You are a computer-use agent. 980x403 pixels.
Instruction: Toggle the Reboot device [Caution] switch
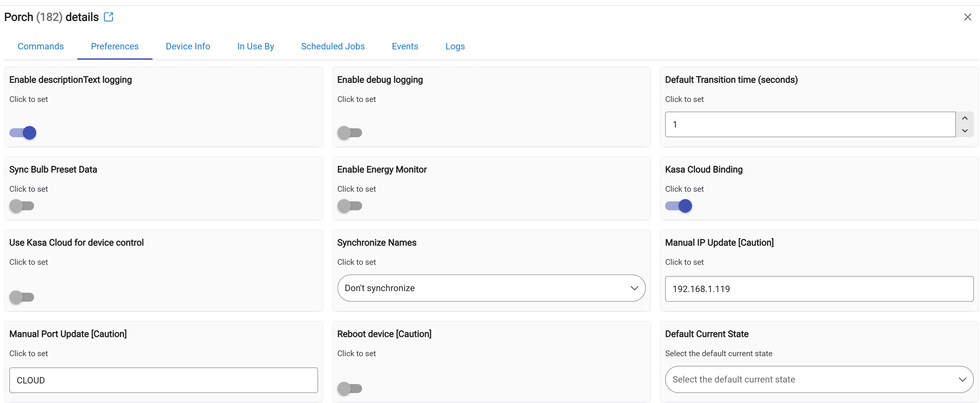[350, 389]
